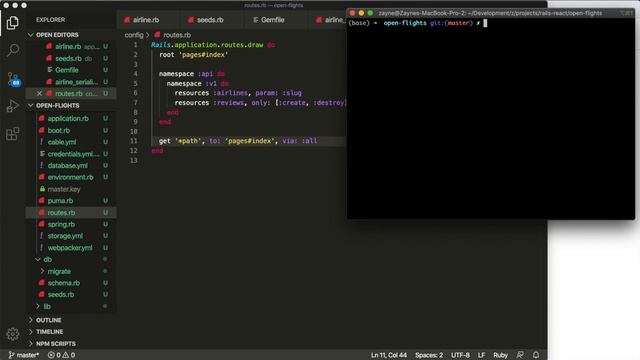Select routes.rb in OPEN-FLIGHTS file tree

(x=71, y=213)
